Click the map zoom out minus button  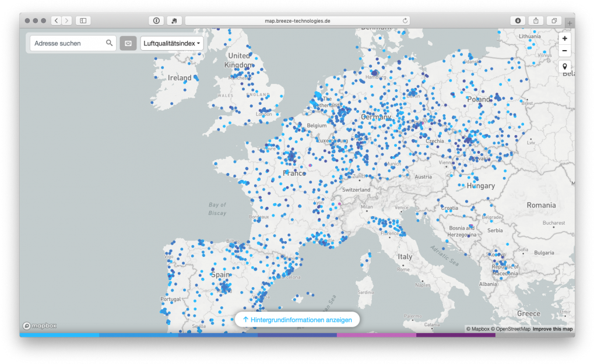click(564, 51)
